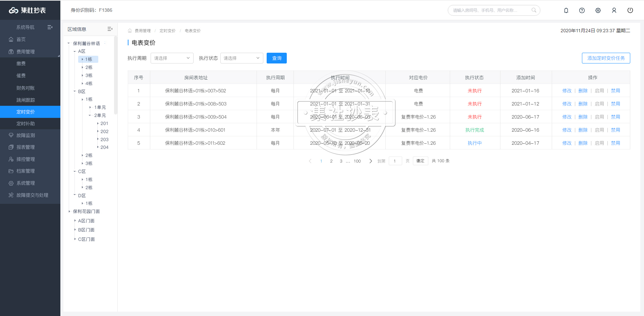This screenshot has width=644, height=316.
Task: Click 添加定时变价任务 button
Action: (x=606, y=58)
